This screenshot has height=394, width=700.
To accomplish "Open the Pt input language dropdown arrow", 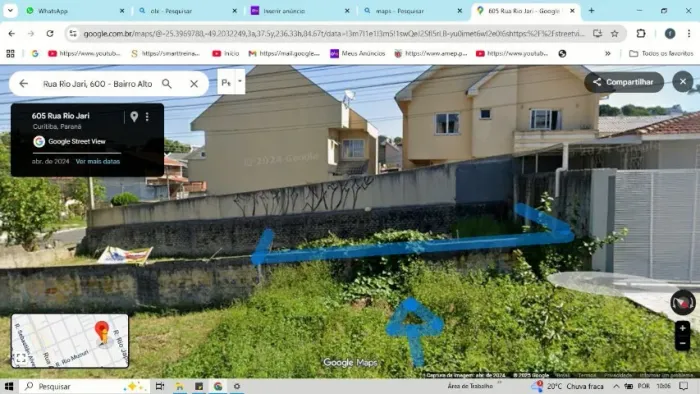I will [240, 81].
